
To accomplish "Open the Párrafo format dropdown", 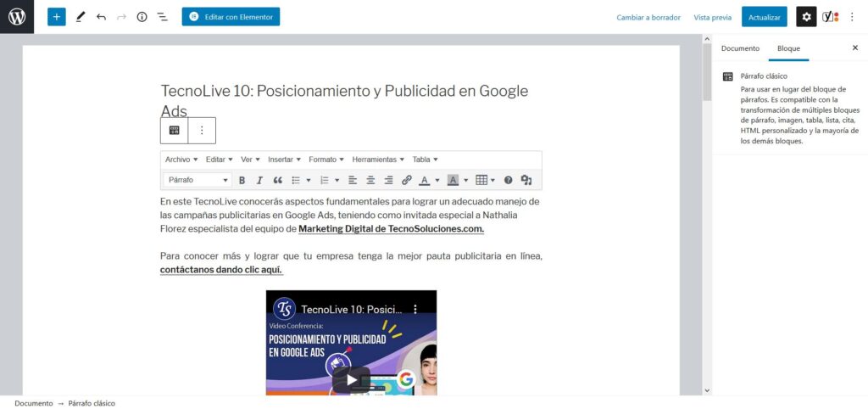I will point(198,180).
